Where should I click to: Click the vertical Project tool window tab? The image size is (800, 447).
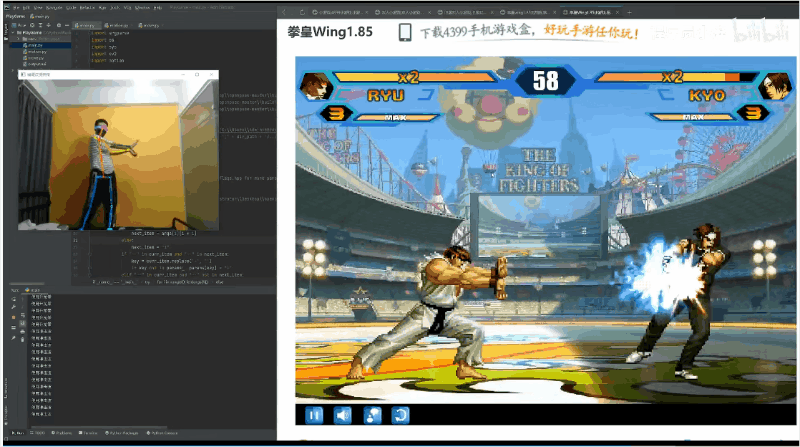click(6, 33)
